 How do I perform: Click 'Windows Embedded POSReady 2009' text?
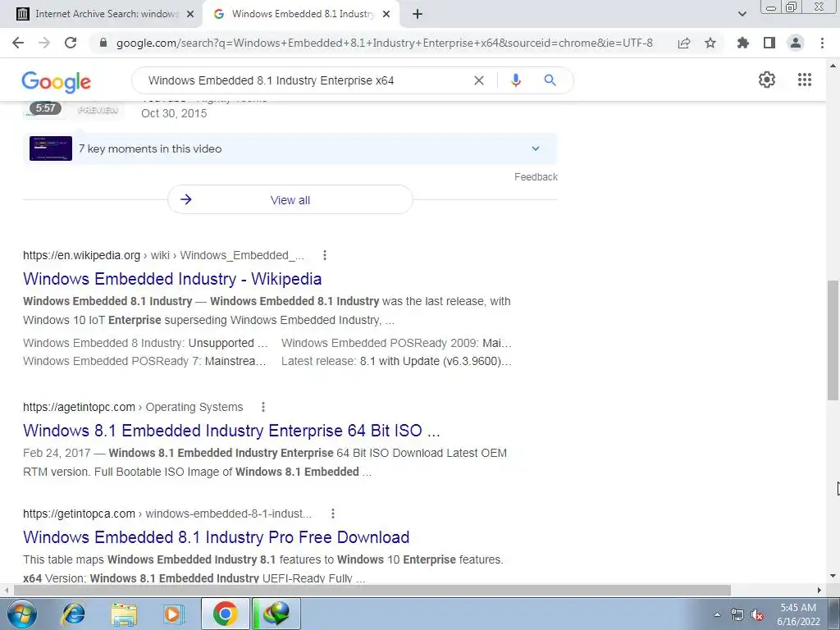[x=396, y=343]
